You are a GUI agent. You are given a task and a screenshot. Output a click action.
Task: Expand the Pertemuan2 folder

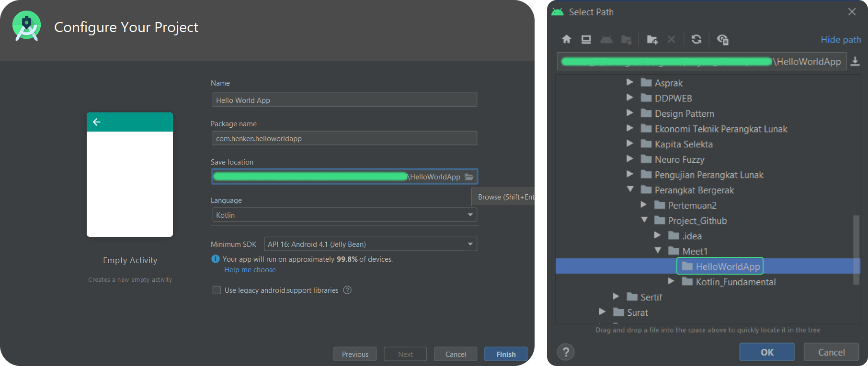644,205
